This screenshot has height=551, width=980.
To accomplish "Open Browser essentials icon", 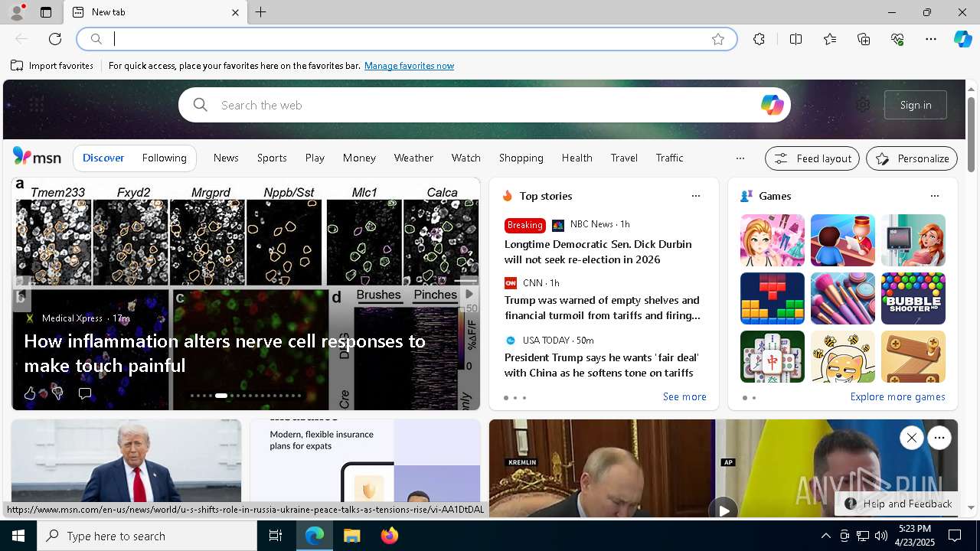I will (x=897, y=39).
